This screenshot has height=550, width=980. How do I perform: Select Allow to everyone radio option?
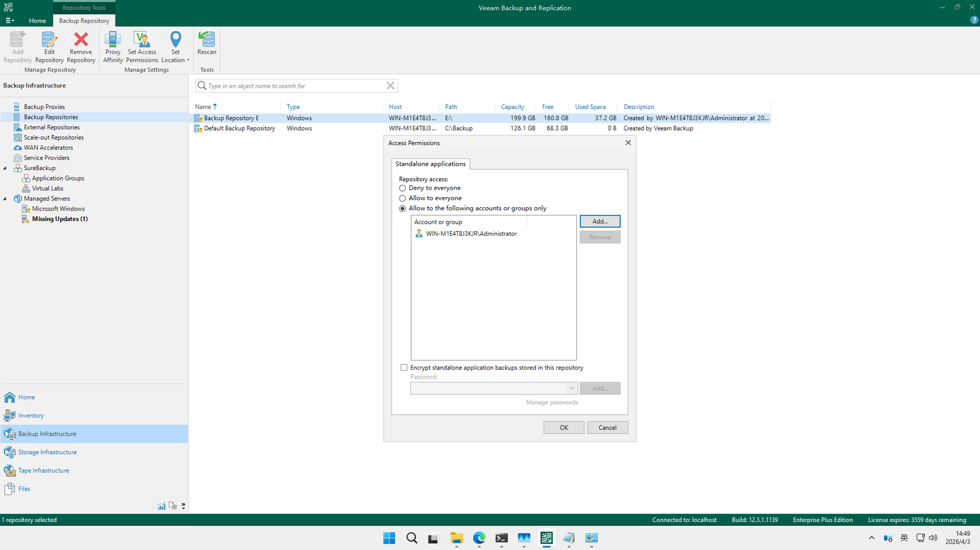(x=402, y=198)
